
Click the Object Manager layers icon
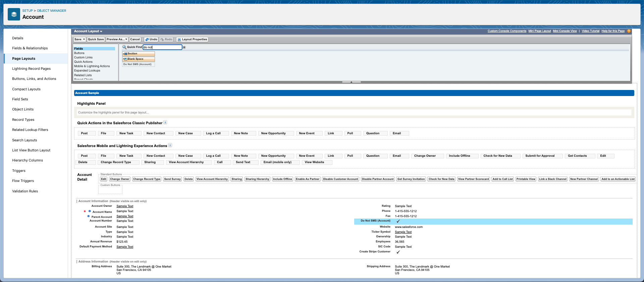coord(14,14)
